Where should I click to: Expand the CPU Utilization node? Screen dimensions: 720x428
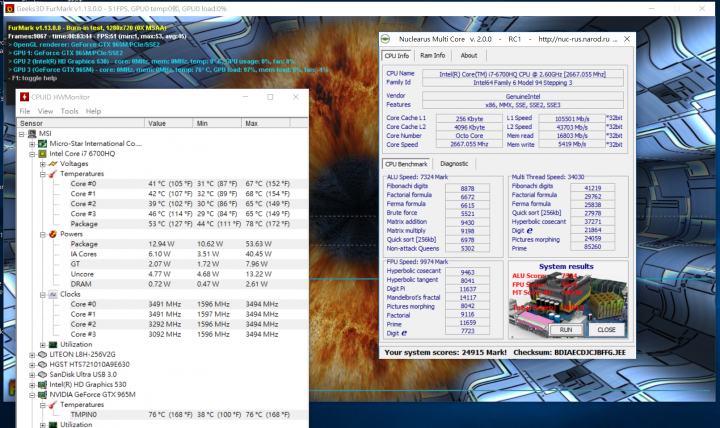[x=43, y=345]
